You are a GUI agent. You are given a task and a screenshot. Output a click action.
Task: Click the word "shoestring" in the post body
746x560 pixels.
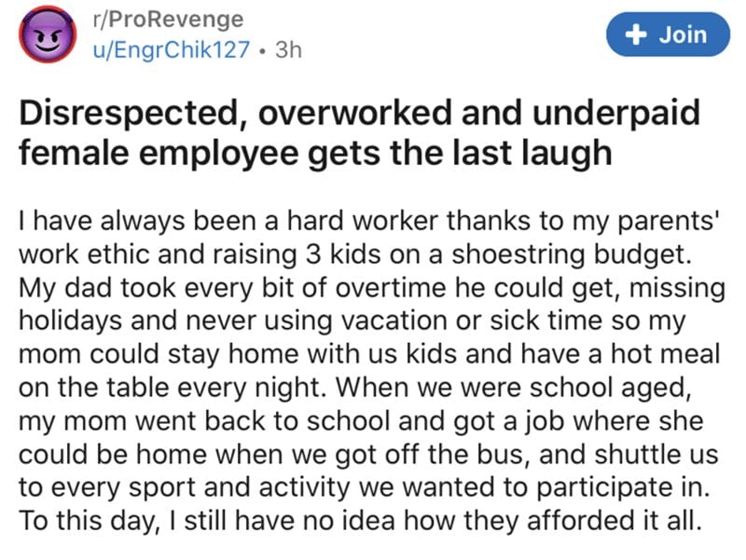(x=518, y=254)
